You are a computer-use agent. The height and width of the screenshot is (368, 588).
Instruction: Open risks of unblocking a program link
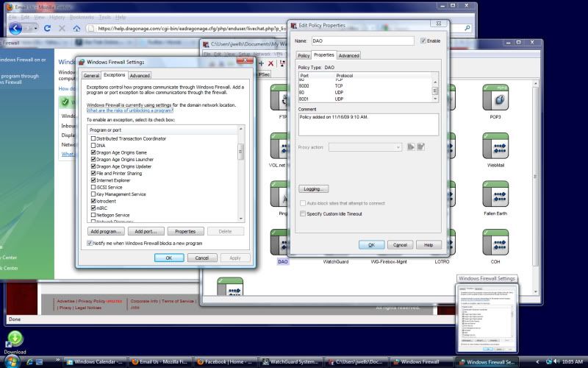(131, 110)
